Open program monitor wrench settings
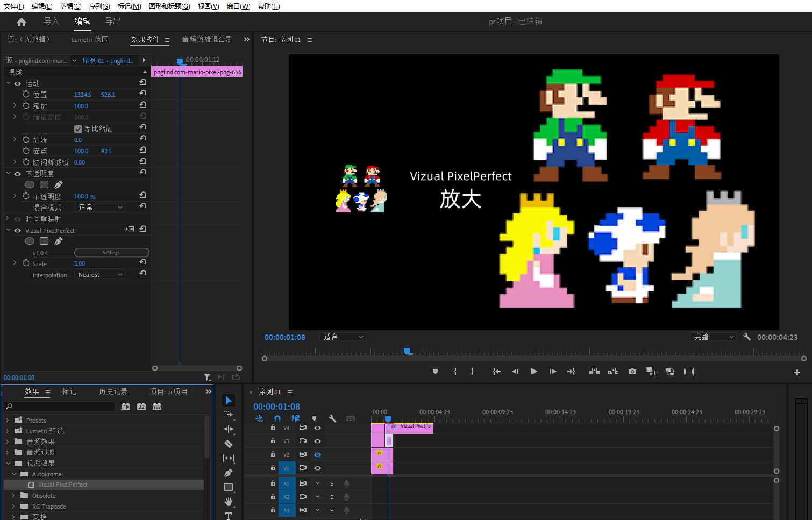The image size is (812, 520). [x=747, y=337]
